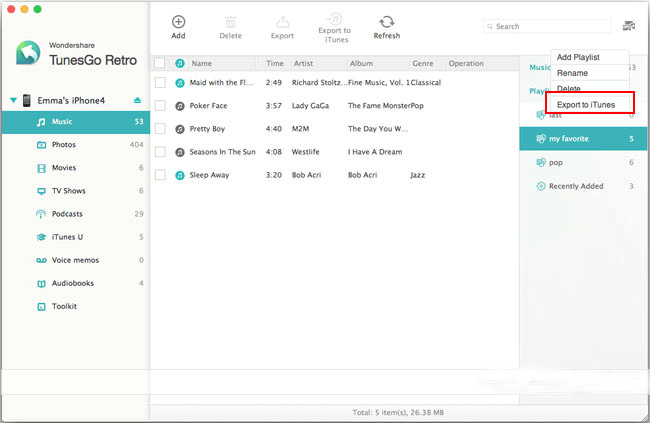Check the box for Pretty Boy
The image size is (650, 423).
[160, 129]
